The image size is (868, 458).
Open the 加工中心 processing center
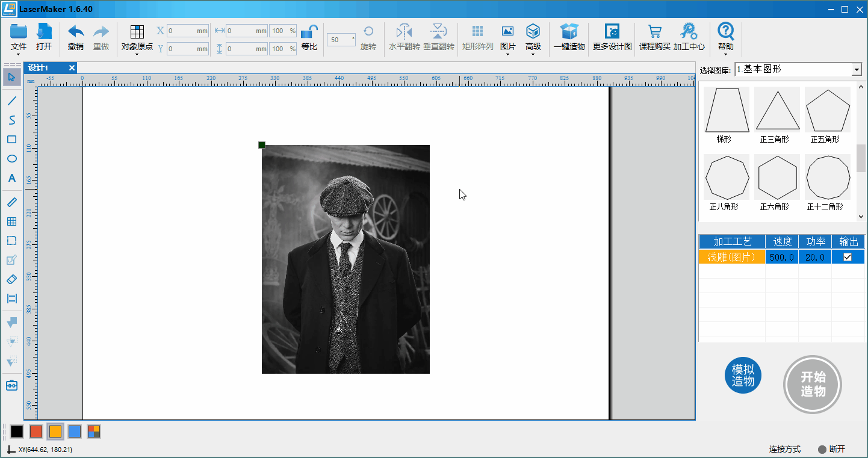(689, 37)
